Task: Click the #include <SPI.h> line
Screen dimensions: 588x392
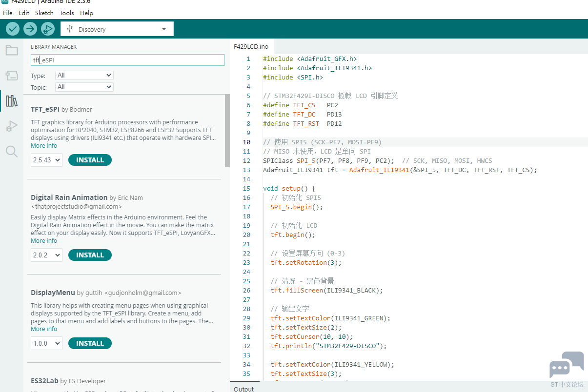Action: click(293, 78)
